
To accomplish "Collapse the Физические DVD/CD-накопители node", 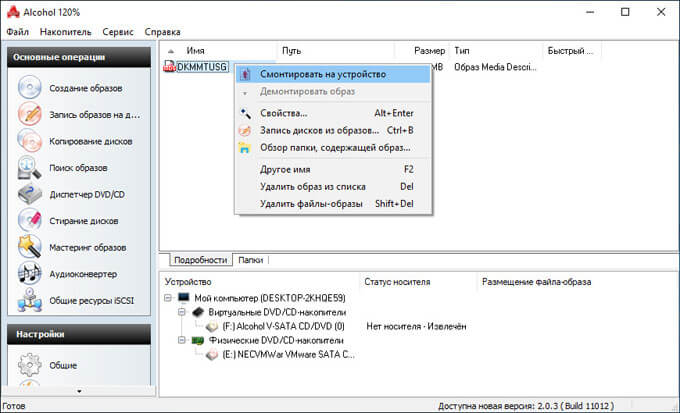I will (x=182, y=340).
